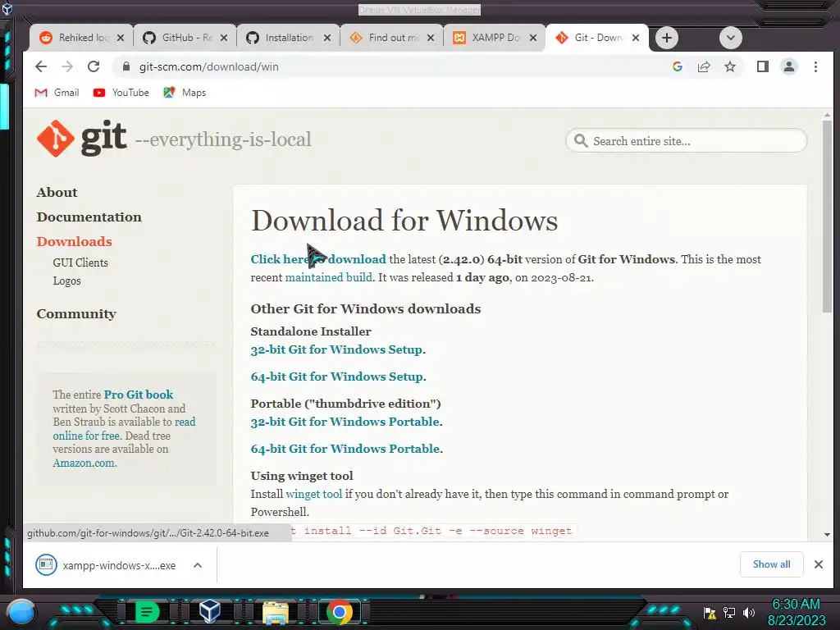The image size is (840, 630).
Task: Close the Rehiked tab
Action: (121, 38)
